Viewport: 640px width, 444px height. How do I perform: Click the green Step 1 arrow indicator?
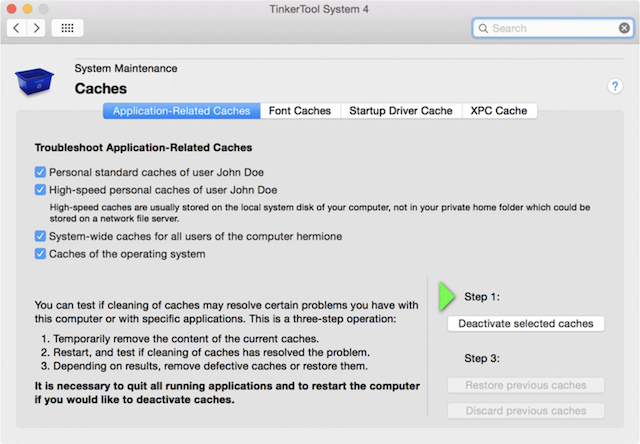coord(447,296)
